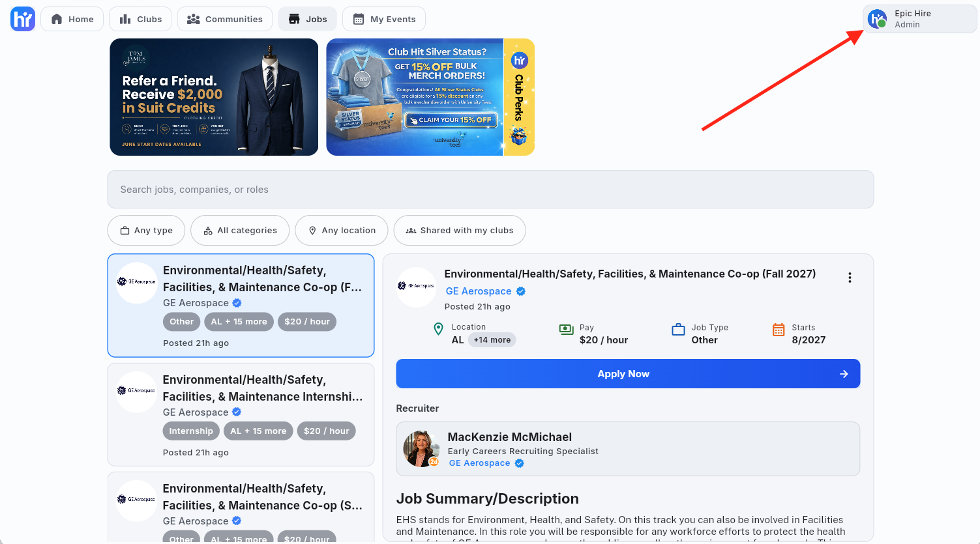Image resolution: width=980 pixels, height=544 pixels.
Task: Click GE Aerospace logo on first job card
Action: click(x=137, y=282)
